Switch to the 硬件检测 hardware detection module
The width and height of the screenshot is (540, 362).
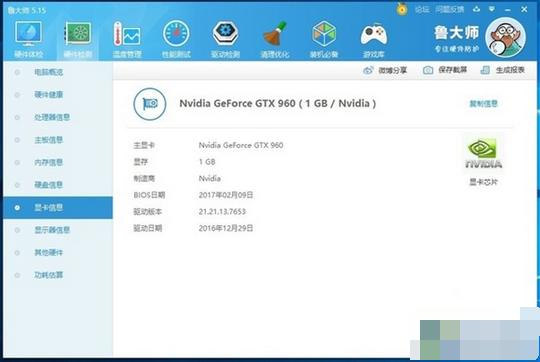point(78,39)
